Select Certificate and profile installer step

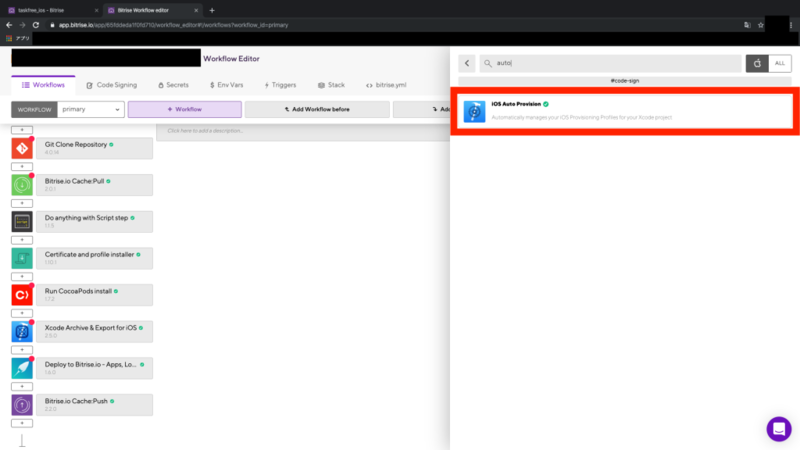point(94,258)
